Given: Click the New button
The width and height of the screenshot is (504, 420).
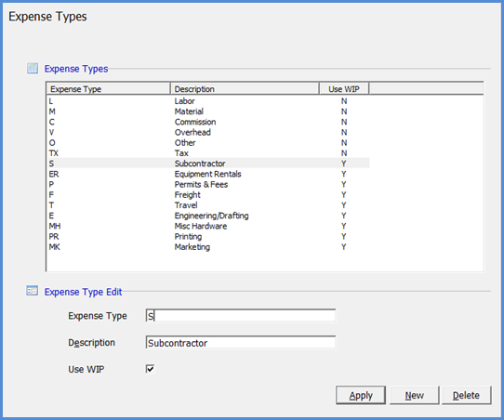Looking at the screenshot, I should pyautogui.click(x=415, y=395).
